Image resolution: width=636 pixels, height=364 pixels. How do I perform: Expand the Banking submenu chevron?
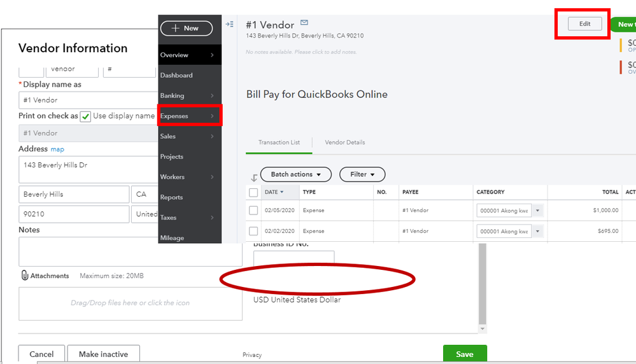click(x=212, y=95)
